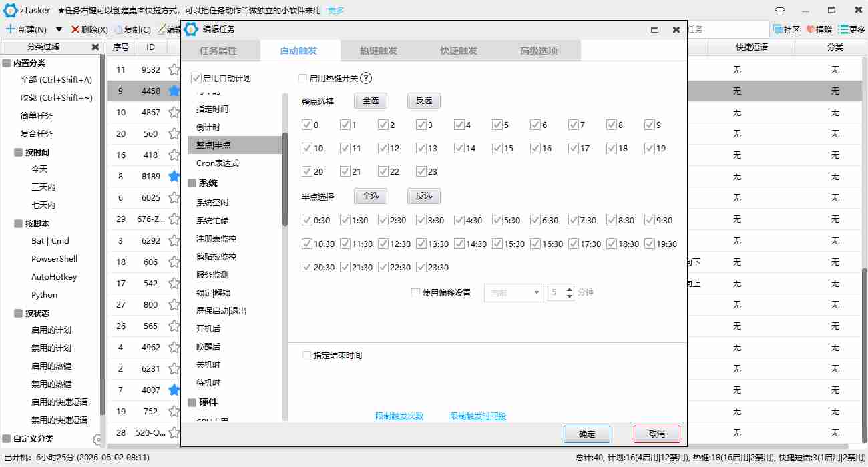This screenshot has height=467, width=868.
Task: Enable the 启用热键开关 checkbox
Action: coord(303,79)
